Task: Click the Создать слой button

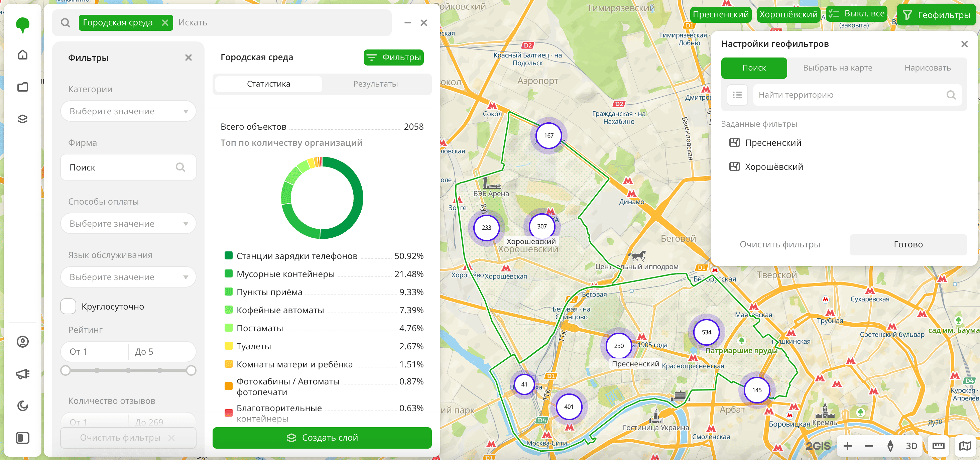Action: [x=322, y=438]
